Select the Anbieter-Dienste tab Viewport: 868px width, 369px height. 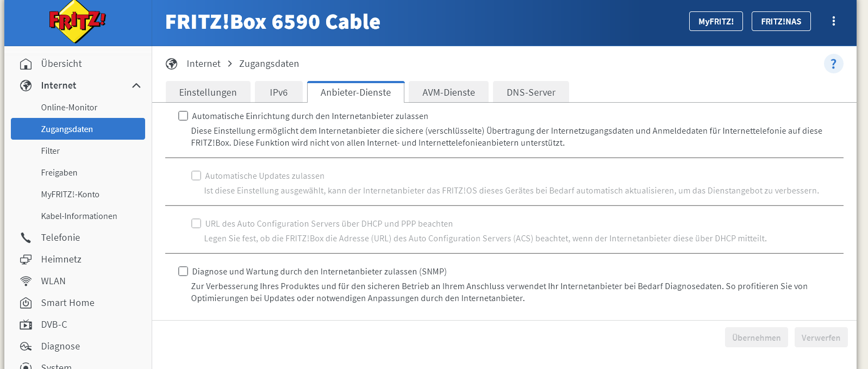pyautogui.click(x=355, y=92)
